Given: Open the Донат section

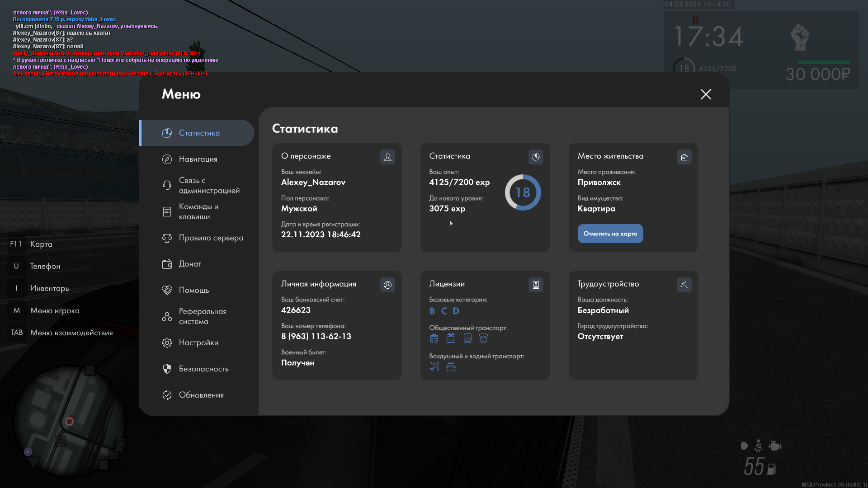Looking at the screenshot, I should (x=190, y=264).
